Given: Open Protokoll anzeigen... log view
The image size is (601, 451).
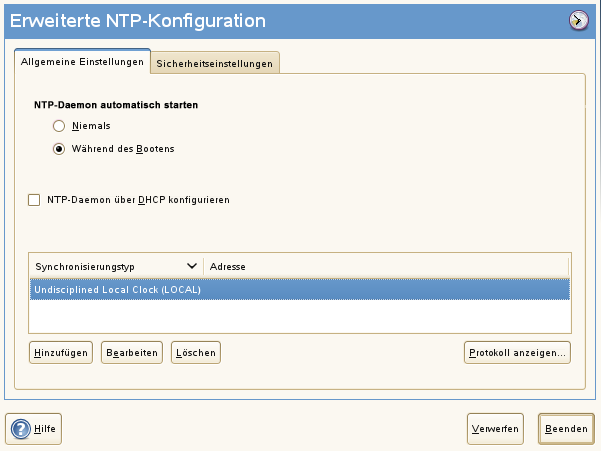Looking at the screenshot, I should (517, 352).
